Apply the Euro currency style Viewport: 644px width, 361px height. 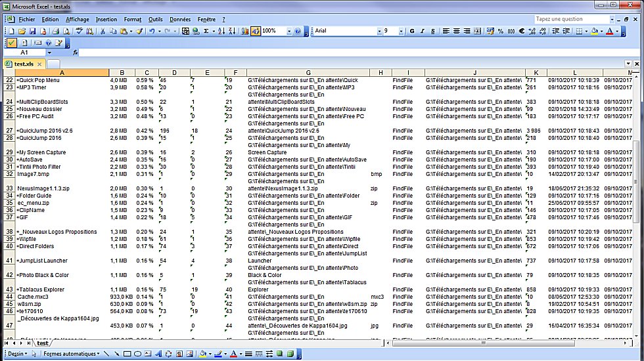coord(522,32)
